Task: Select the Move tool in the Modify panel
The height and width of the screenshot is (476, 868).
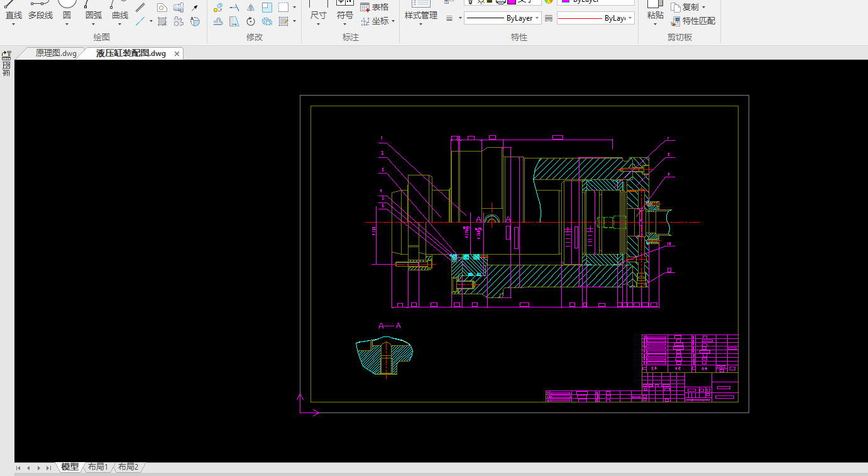Action: [217, 8]
